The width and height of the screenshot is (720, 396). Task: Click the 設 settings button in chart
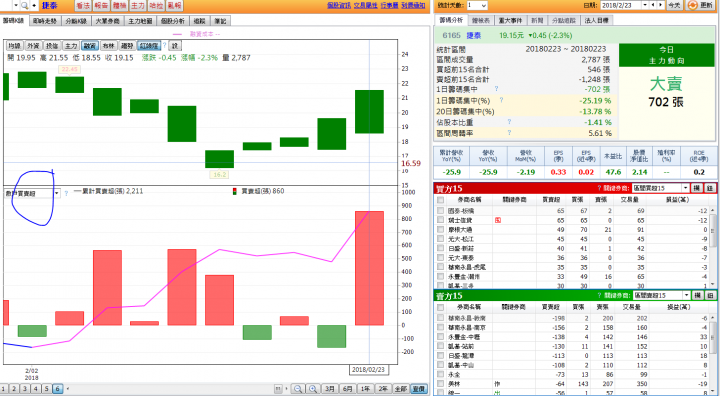pos(175,45)
